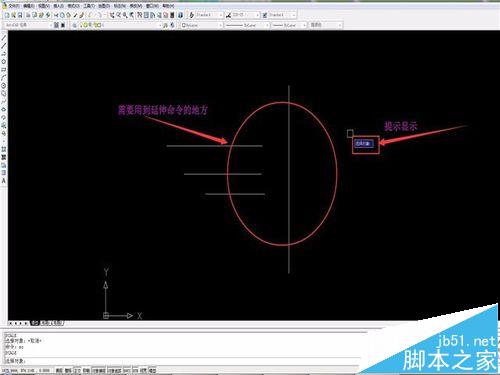The height and width of the screenshot is (375, 500).
Task: Switch to the Layout1 tab
Action: (45, 323)
